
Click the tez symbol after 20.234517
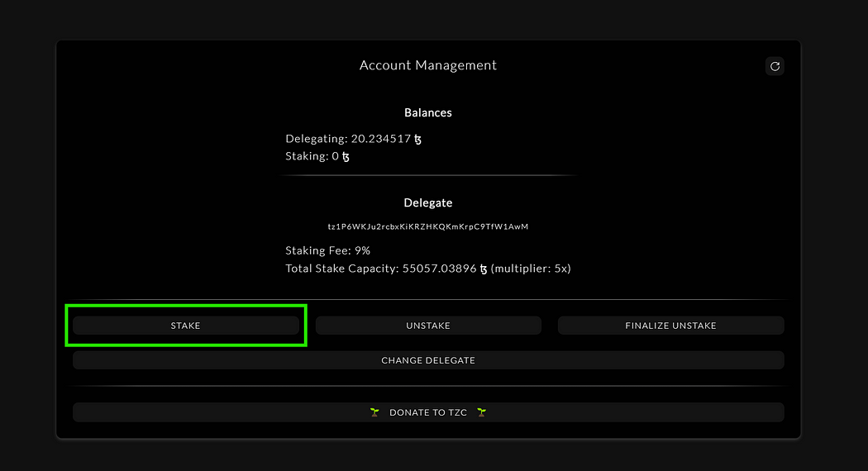[418, 139]
